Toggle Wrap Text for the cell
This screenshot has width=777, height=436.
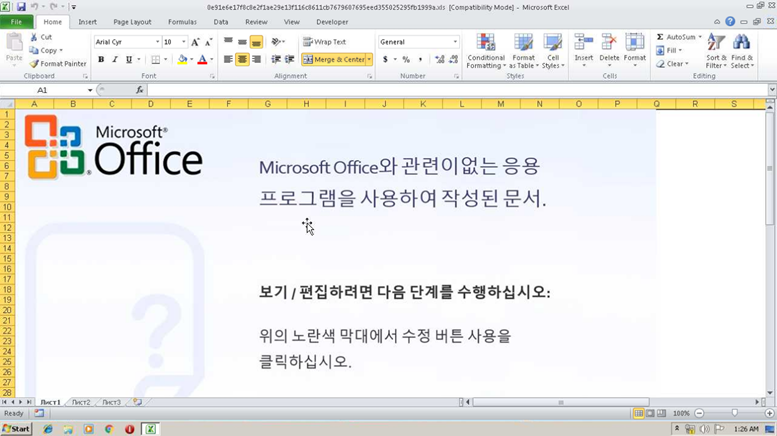[x=324, y=42]
